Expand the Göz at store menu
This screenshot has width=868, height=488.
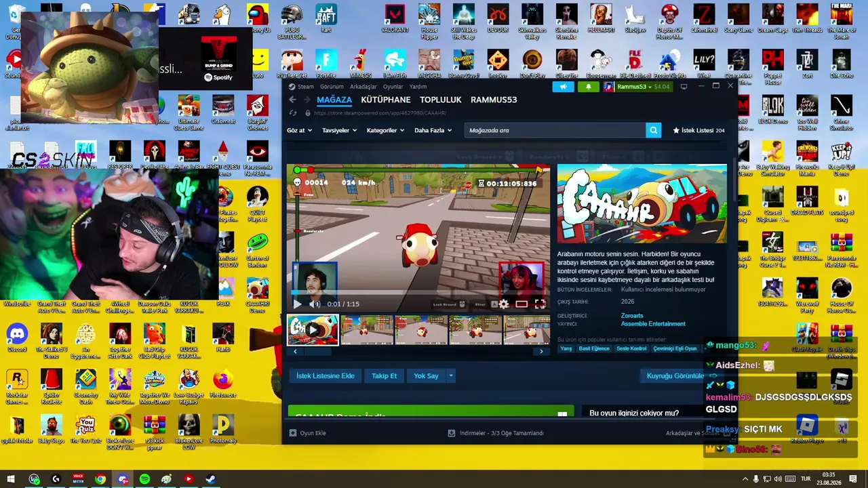tap(299, 130)
